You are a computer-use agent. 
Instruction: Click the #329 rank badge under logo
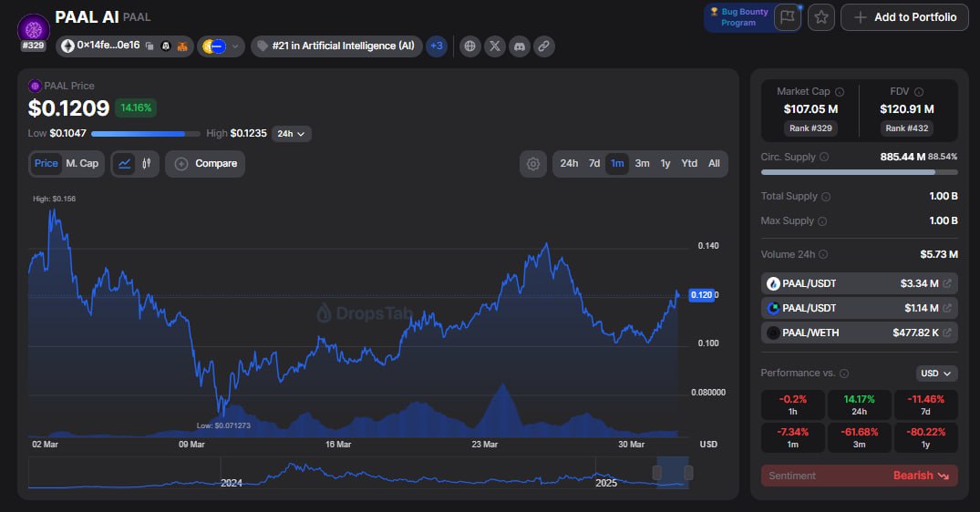(33, 46)
